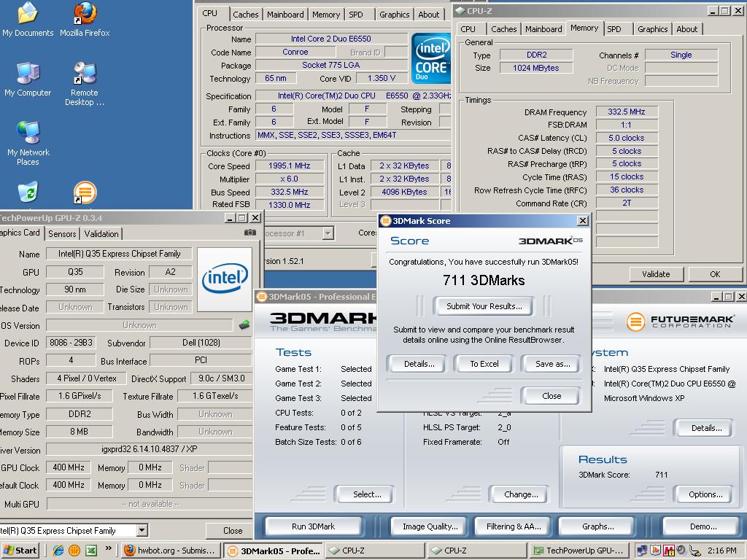Open Memory tab in left CPU-Z window
747x560 pixels.
326,15
